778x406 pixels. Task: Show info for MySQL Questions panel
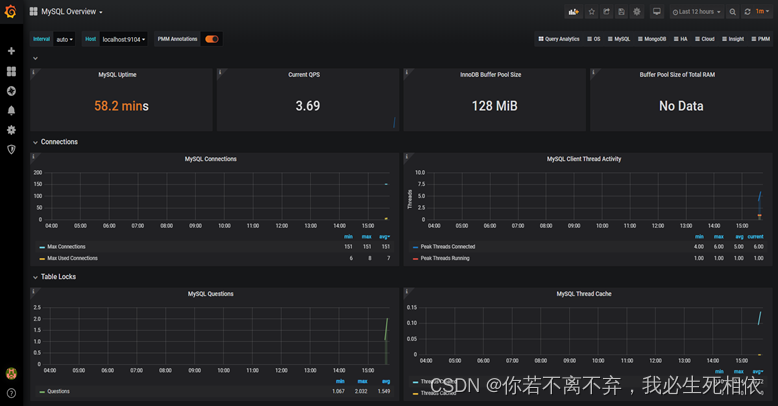tap(33, 291)
